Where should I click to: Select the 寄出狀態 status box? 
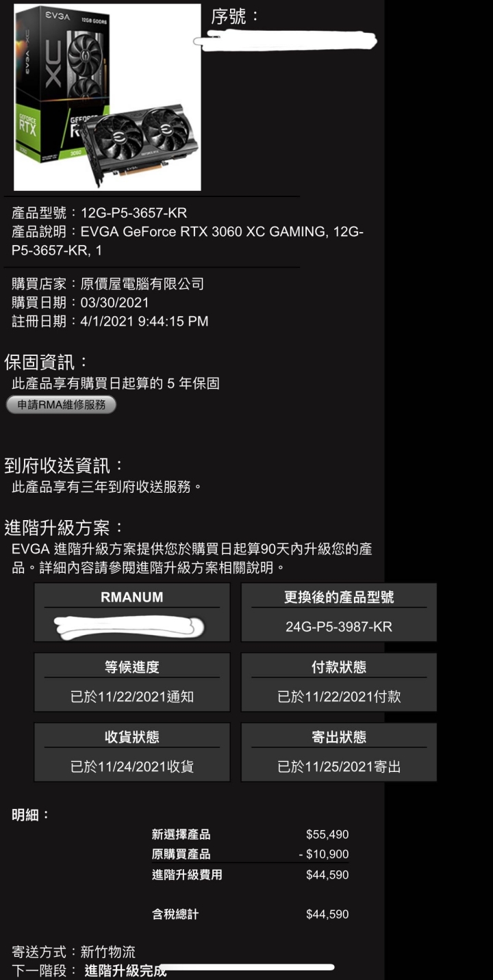pyautogui.click(x=339, y=752)
